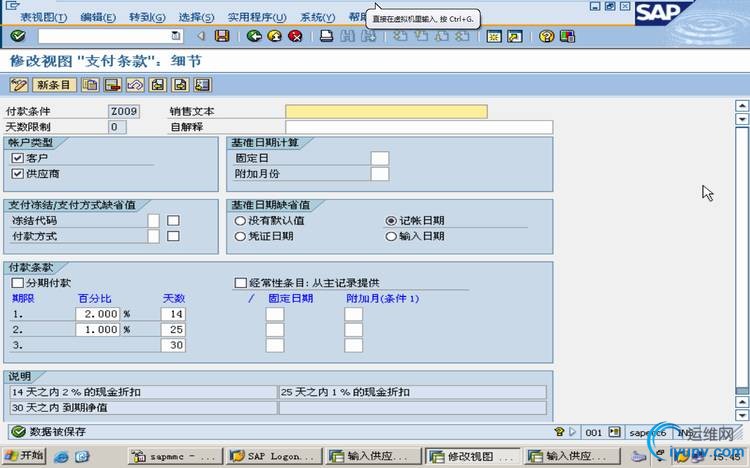This screenshot has width=750, height=468.
Task: Switch to the sapmmc taskbar window
Action: 175,457
